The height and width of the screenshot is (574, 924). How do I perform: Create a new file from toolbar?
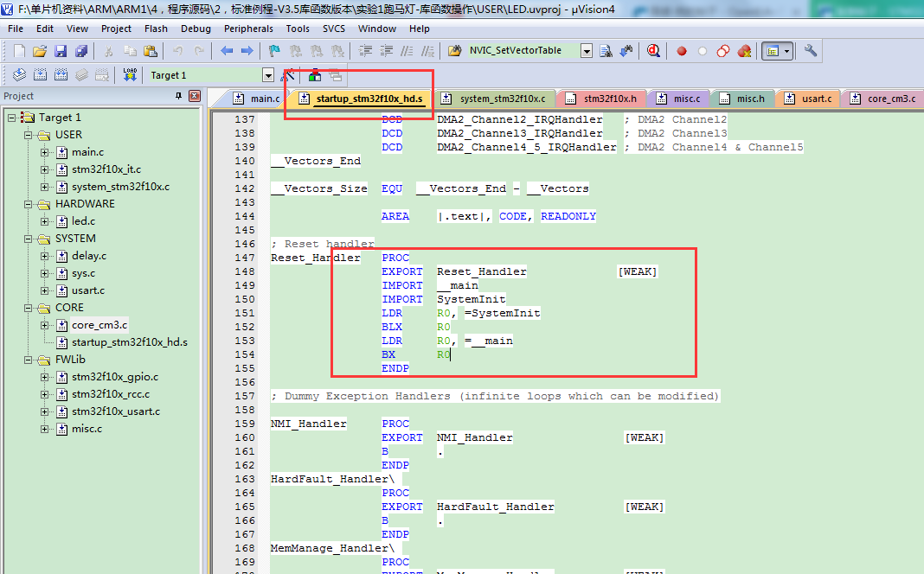point(19,51)
